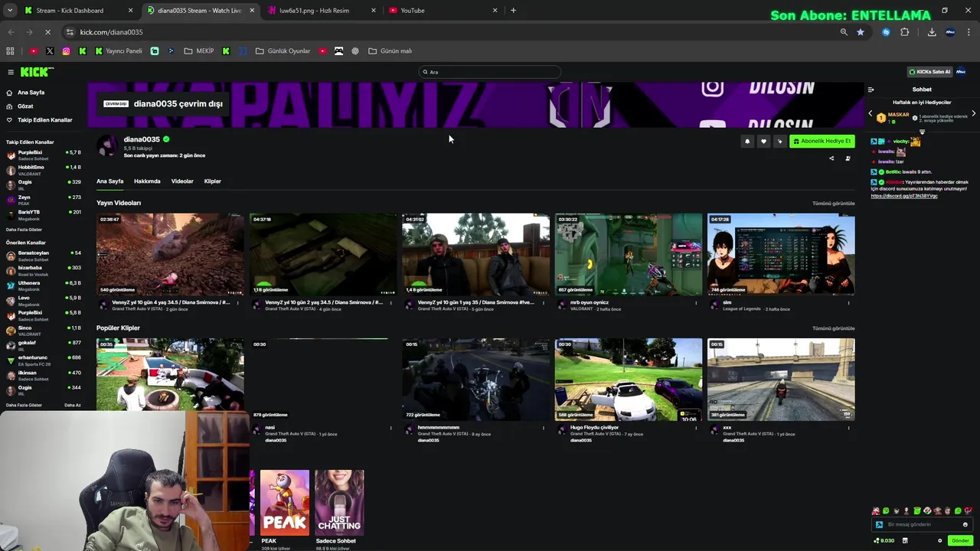Click the sparkle plus button beside follow
Viewport: 980px width, 551px height.
(779, 141)
